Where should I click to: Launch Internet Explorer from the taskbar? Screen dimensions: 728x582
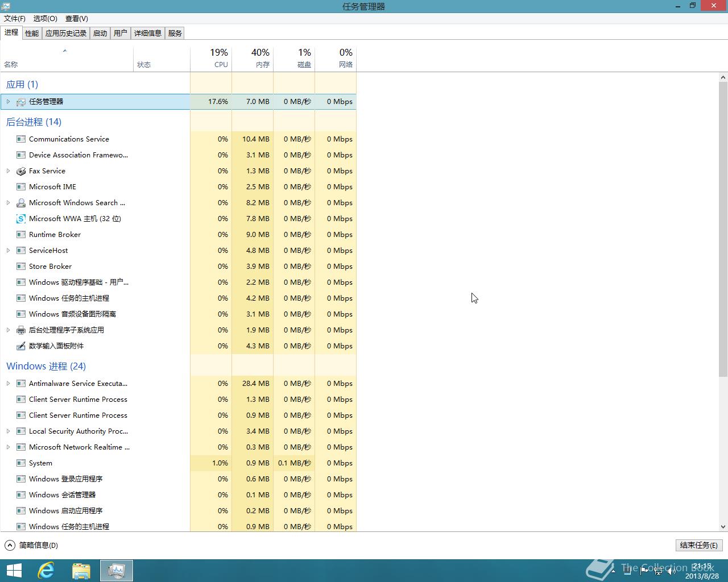coord(46,571)
